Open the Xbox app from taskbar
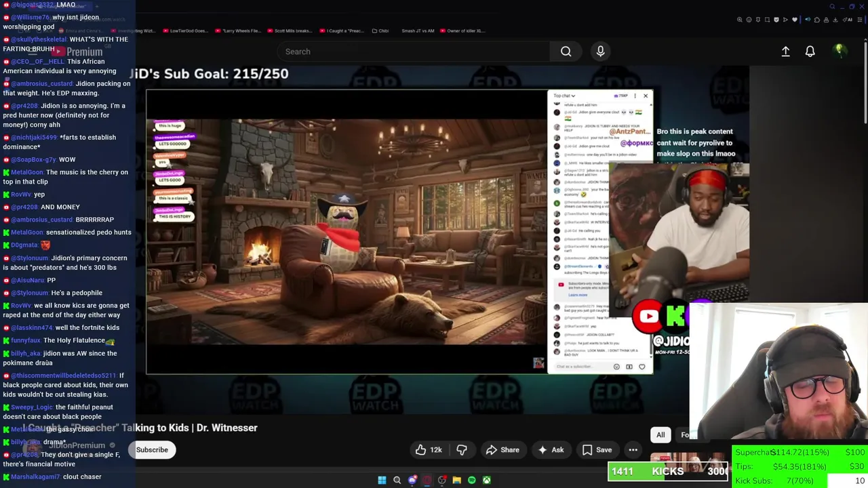 (x=486, y=480)
